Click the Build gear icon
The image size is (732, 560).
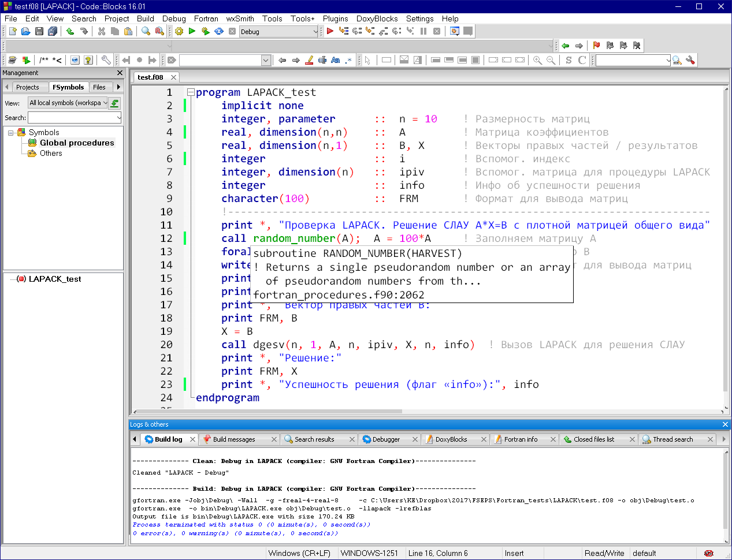pos(179,31)
